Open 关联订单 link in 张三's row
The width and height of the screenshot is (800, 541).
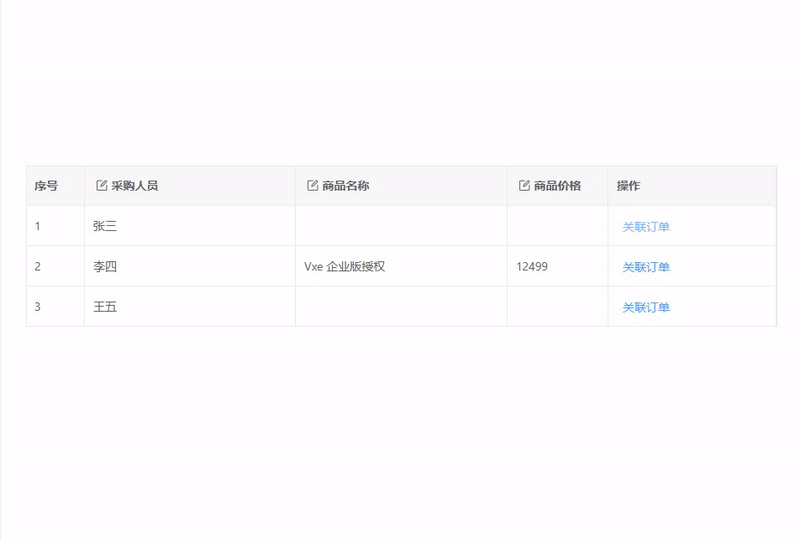pos(646,227)
